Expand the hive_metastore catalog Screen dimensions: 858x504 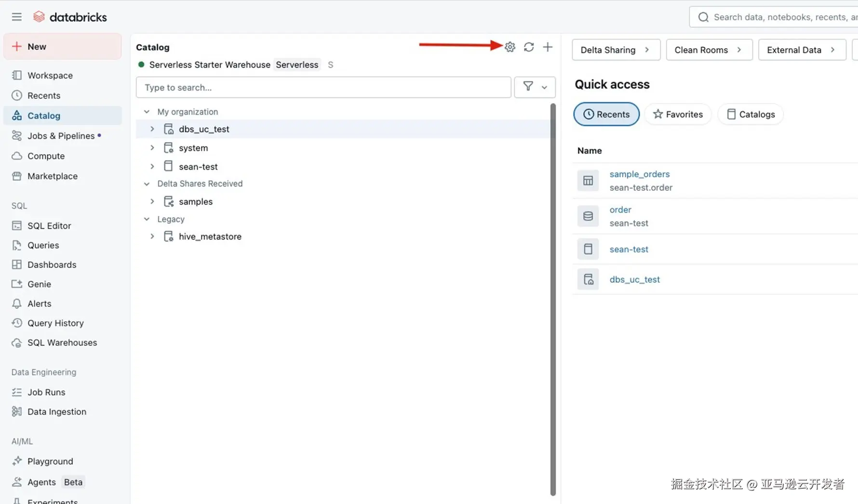(152, 237)
